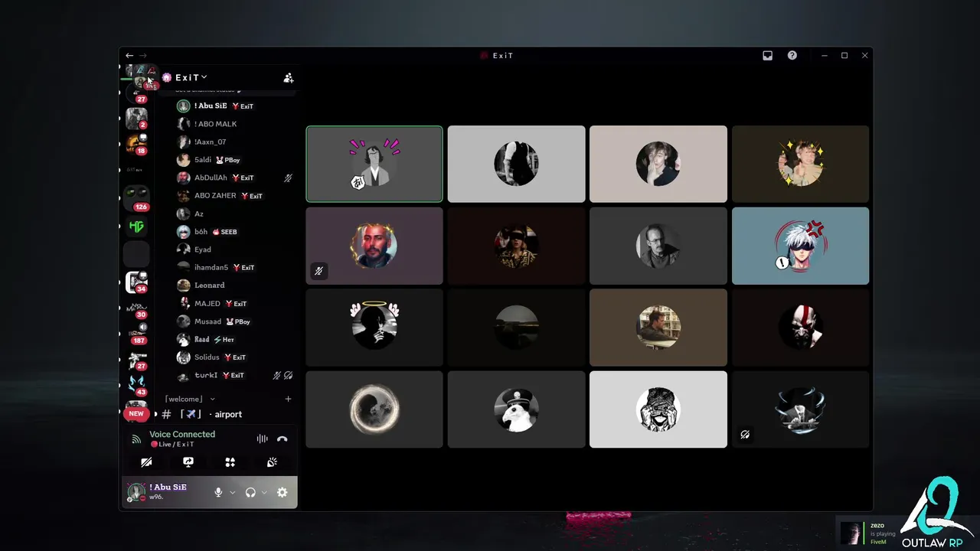The image size is (980, 551).
Task: Select voice member AbDullAh
Action: pyautogui.click(x=235, y=178)
